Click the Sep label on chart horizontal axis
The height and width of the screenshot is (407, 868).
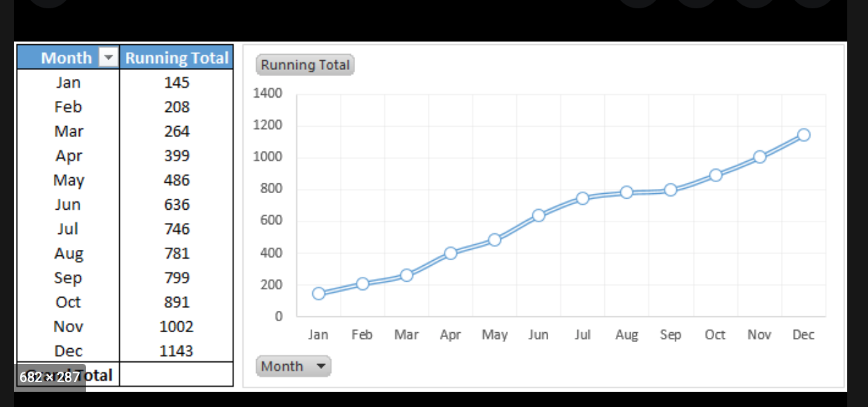pos(671,336)
